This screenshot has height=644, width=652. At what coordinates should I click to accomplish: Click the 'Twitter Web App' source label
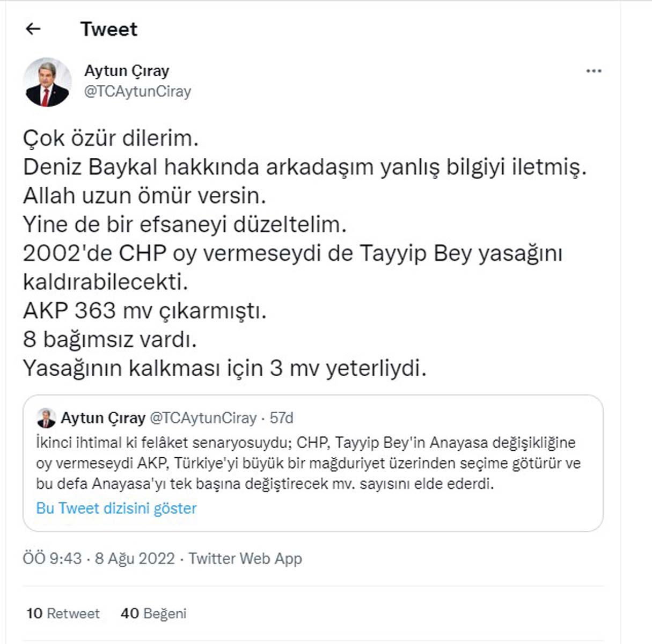[x=245, y=558]
